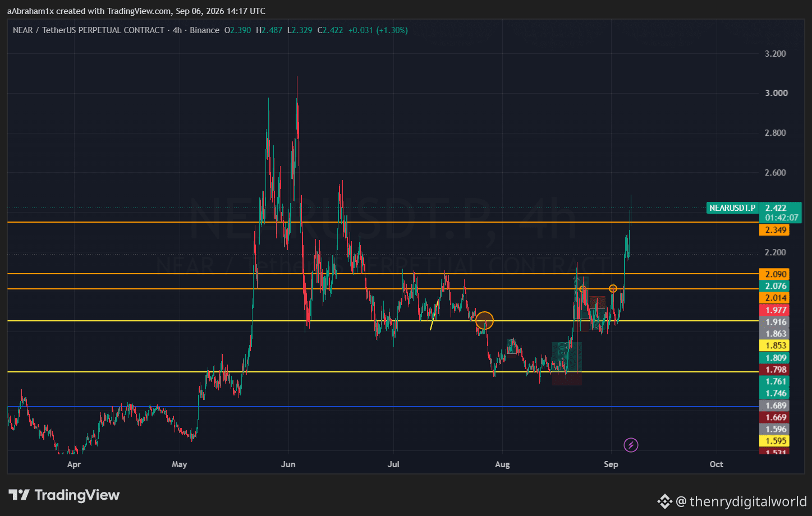The image size is (812, 516).
Task: Click the yellow 1.853 price label
Action: pyautogui.click(x=774, y=345)
